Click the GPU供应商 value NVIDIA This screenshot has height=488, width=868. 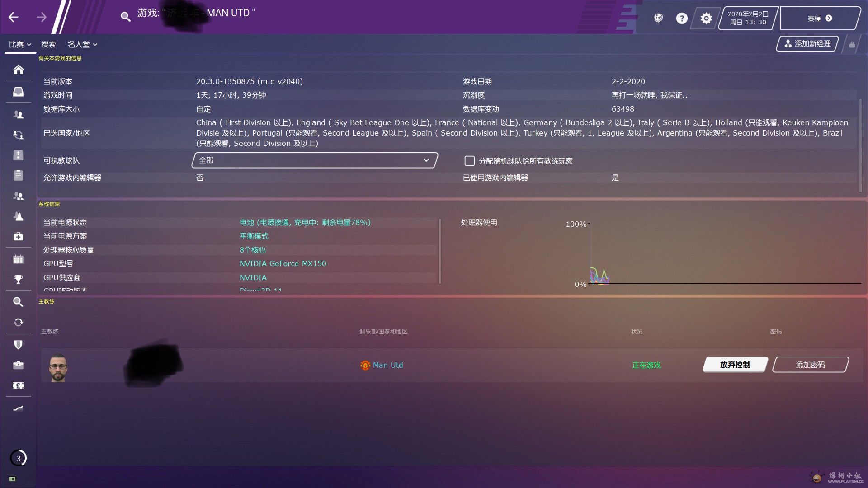tap(253, 277)
